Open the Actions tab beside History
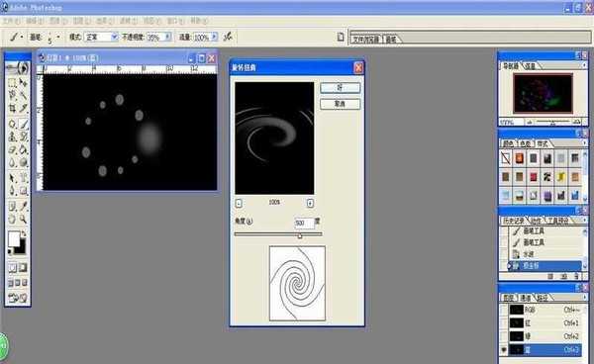Screen dimensions: 594x364 (x=536, y=221)
